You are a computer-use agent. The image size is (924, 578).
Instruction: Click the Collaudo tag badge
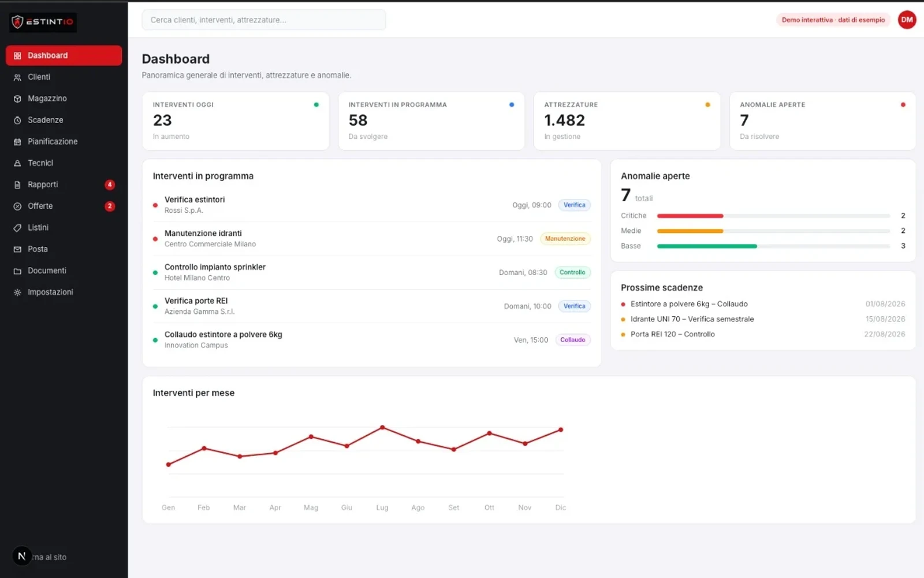(x=572, y=340)
